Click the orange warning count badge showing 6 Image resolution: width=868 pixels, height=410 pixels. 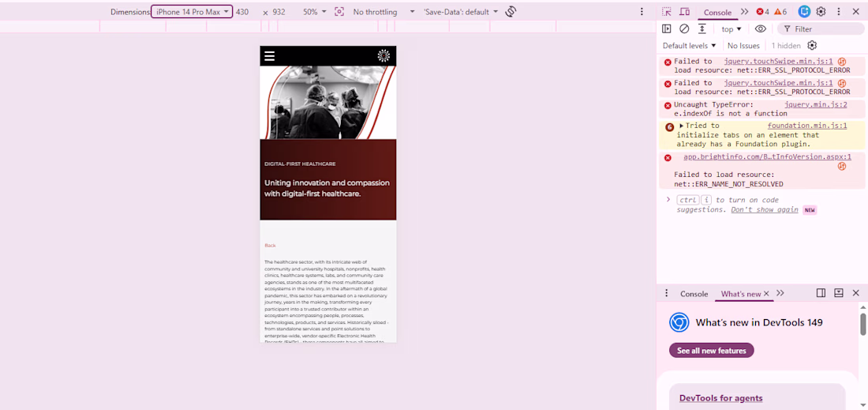[780, 12]
